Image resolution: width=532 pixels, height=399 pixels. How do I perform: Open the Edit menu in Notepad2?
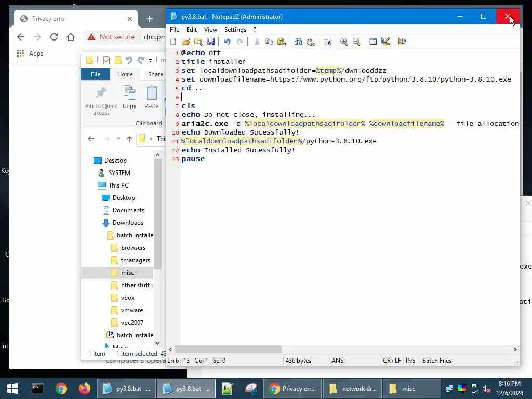click(x=192, y=30)
